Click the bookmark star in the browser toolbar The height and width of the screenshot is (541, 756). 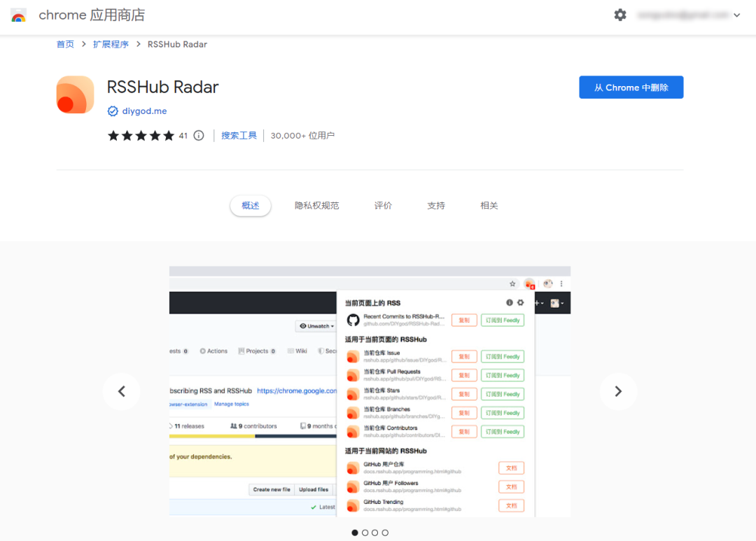(x=512, y=283)
